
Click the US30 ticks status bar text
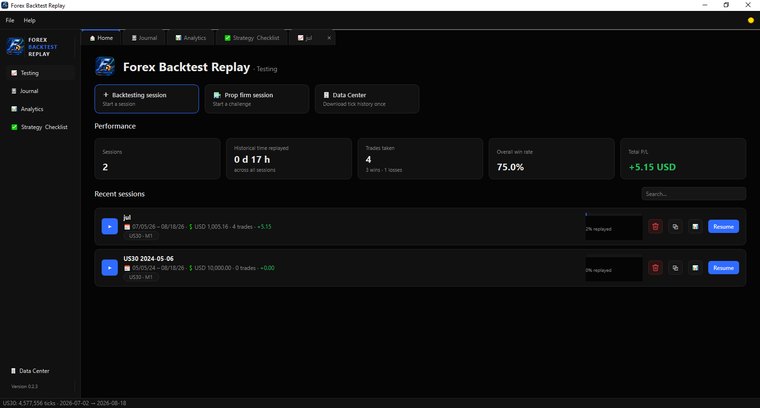point(64,403)
